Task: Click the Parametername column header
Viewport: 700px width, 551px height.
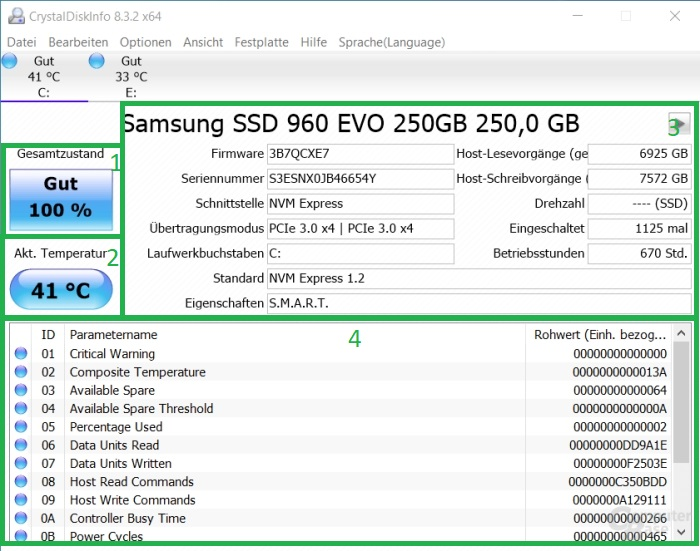Action: point(113,334)
